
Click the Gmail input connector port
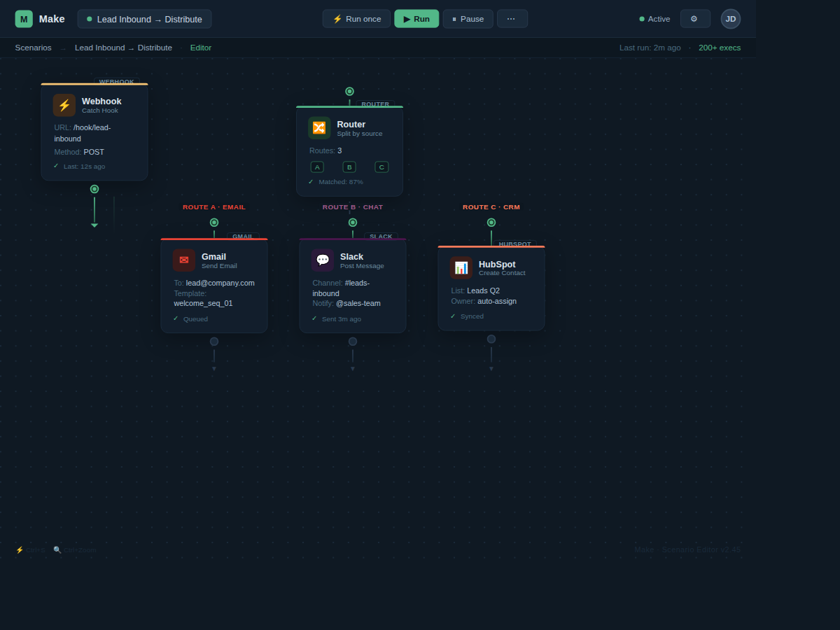pos(214,223)
